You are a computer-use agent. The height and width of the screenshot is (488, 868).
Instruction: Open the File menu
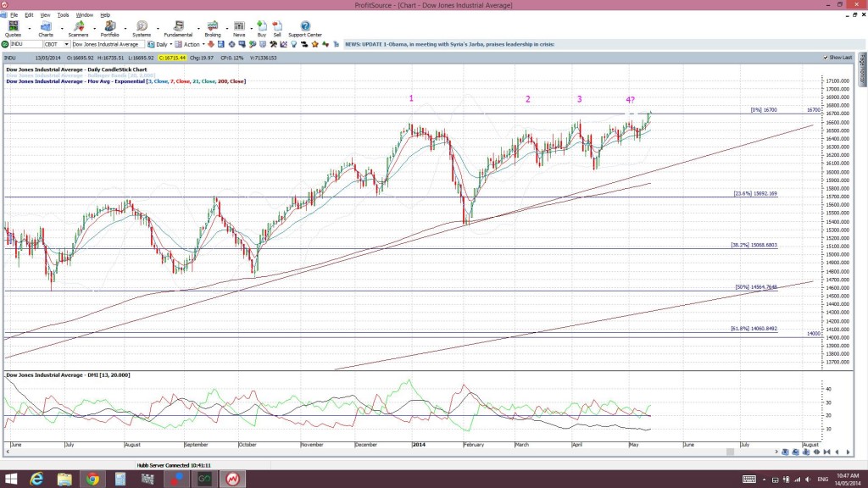(x=14, y=15)
